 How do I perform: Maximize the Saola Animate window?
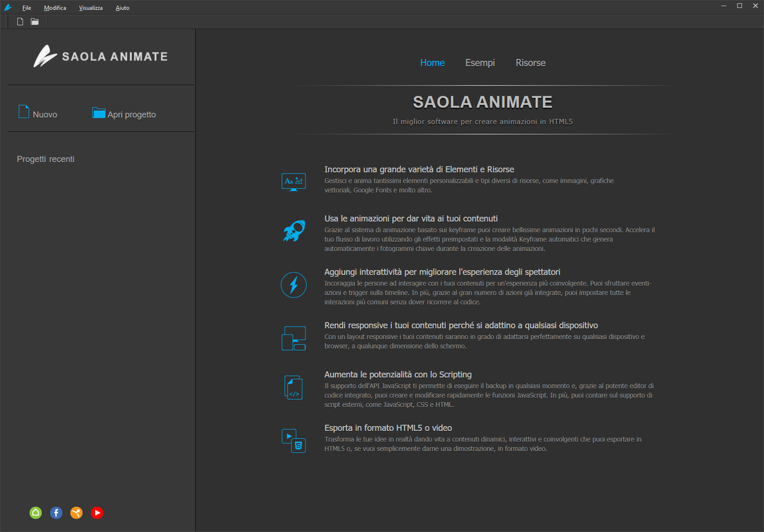coord(739,6)
